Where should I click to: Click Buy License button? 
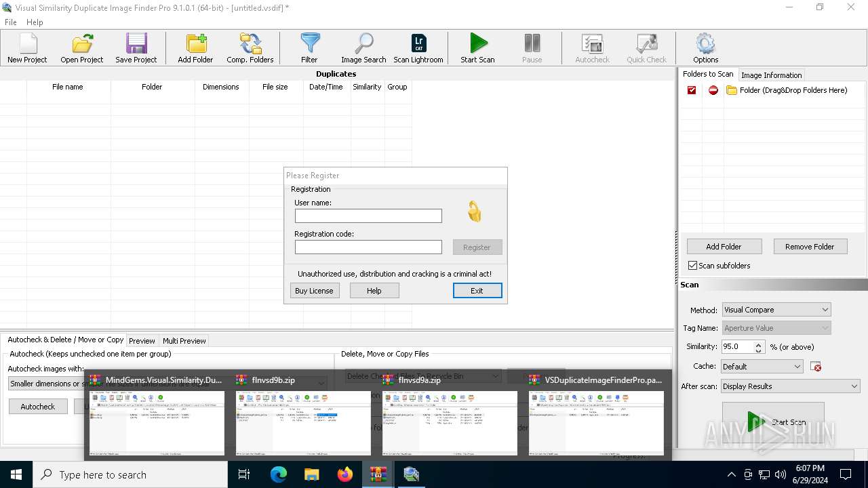pyautogui.click(x=315, y=291)
